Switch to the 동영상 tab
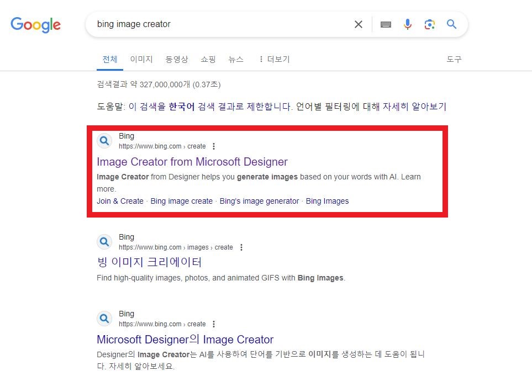Viewport: 532px width, 392px height. click(176, 59)
